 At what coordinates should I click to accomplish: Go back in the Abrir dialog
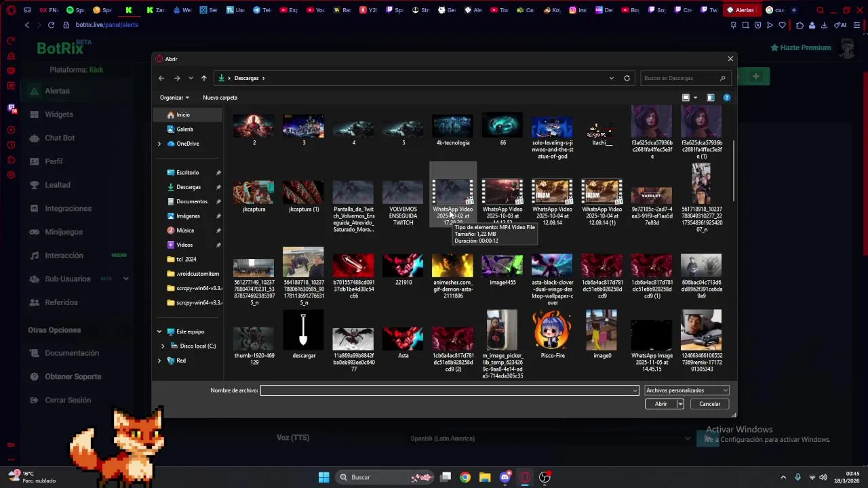(161, 78)
